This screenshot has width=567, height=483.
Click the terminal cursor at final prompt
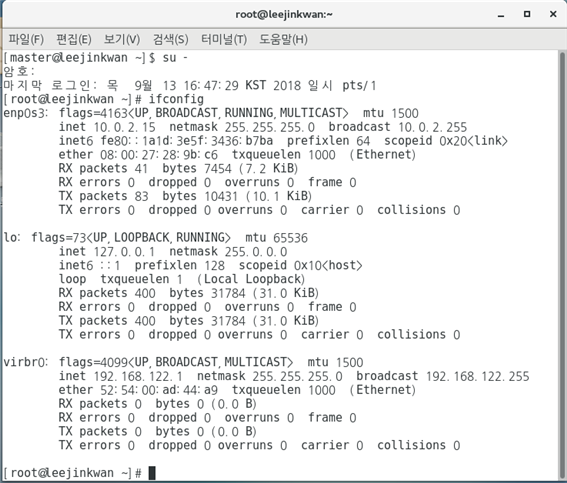[x=152, y=473]
